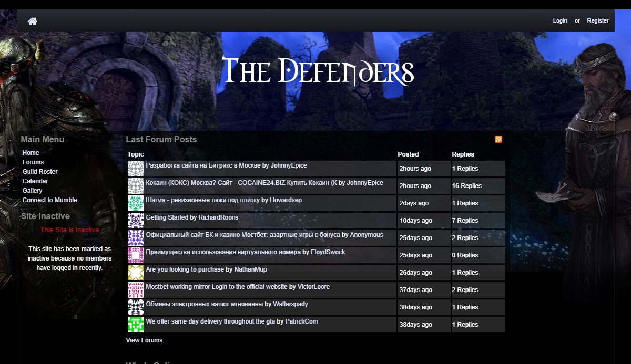
Task: Open the Getting Started topic
Action: point(167,217)
